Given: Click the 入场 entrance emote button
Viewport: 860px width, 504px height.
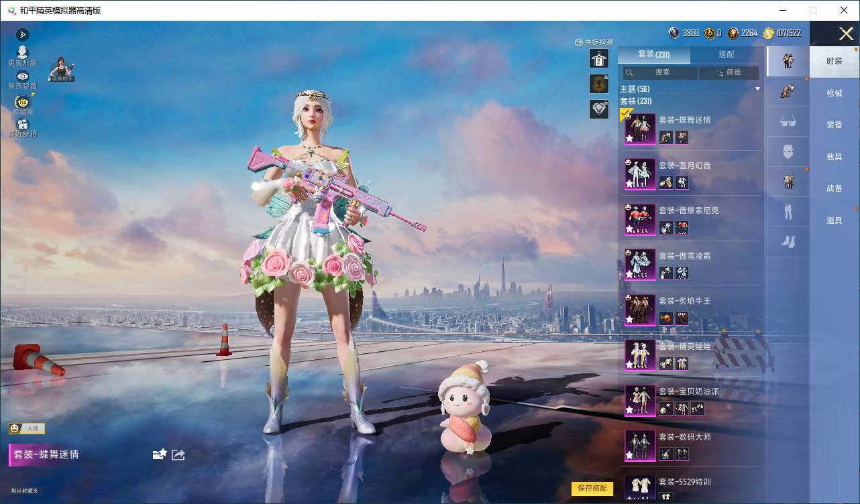Looking at the screenshot, I should pyautogui.click(x=27, y=428).
